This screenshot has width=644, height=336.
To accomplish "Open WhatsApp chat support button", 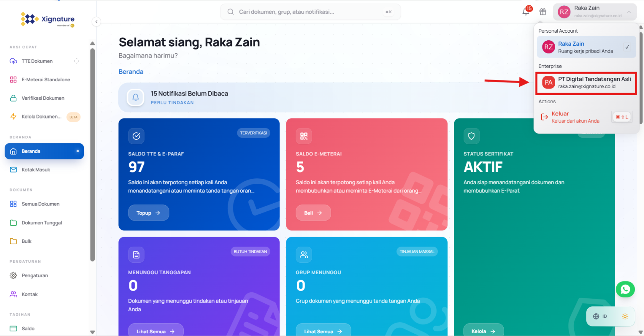I will pyautogui.click(x=625, y=290).
